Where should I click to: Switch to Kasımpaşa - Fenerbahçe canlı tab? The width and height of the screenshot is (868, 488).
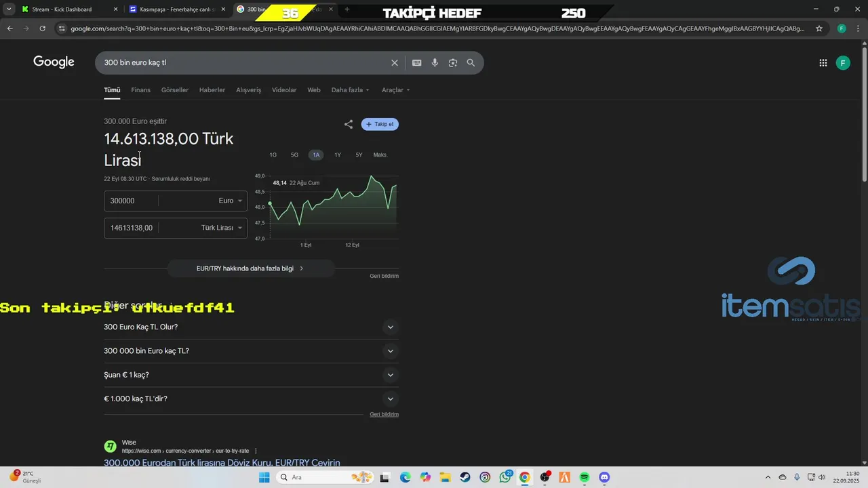click(176, 9)
